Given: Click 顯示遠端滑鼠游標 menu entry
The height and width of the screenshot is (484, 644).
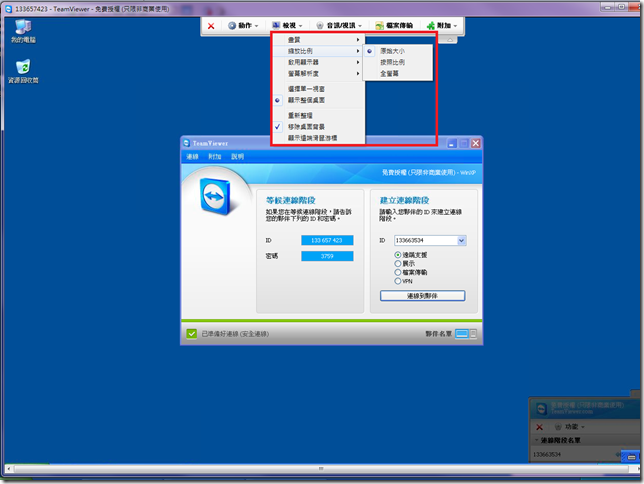Looking at the screenshot, I should tap(319, 138).
